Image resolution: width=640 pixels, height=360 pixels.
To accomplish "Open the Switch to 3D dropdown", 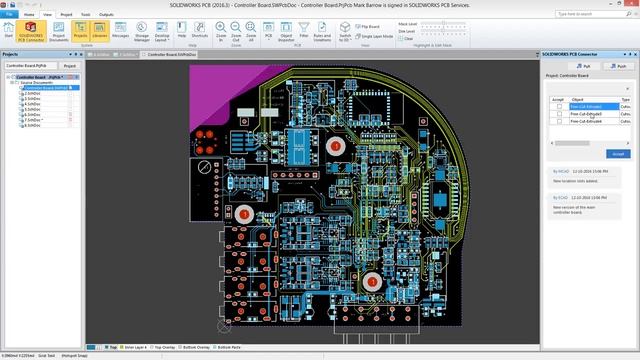I will click(345, 31).
